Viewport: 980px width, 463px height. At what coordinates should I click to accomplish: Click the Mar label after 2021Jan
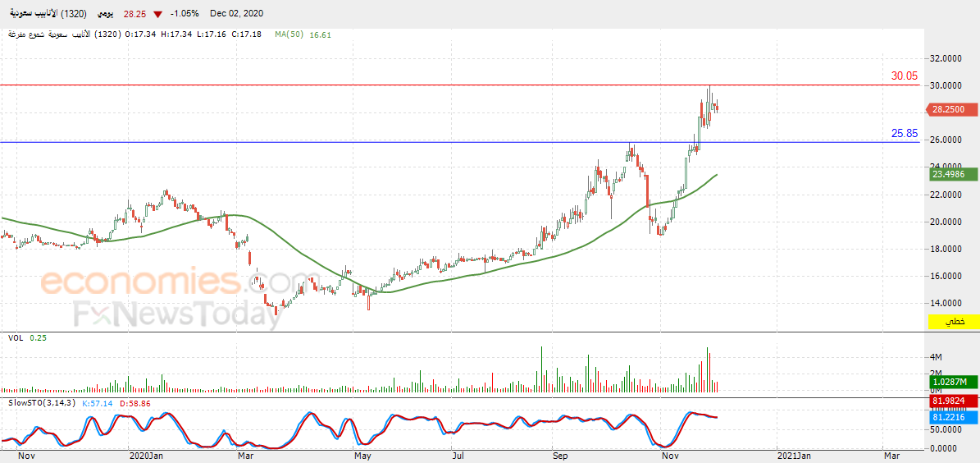[891, 456]
